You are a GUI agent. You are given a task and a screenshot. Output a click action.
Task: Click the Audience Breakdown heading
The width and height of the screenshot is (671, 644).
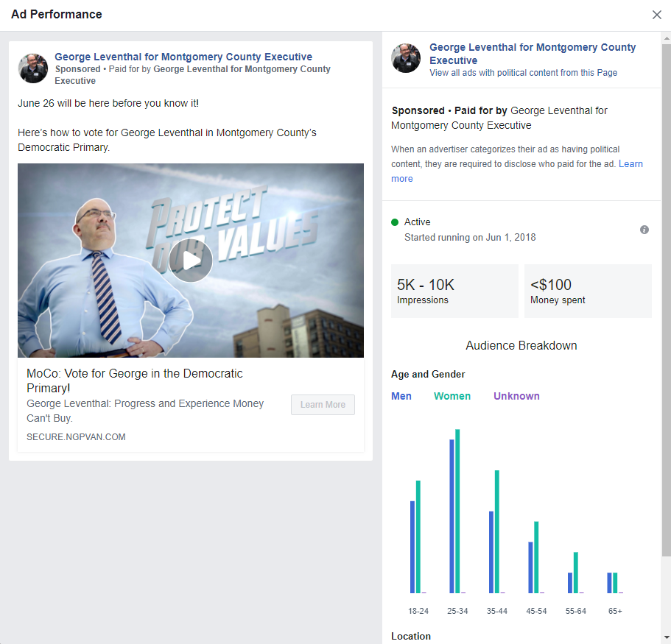(521, 345)
